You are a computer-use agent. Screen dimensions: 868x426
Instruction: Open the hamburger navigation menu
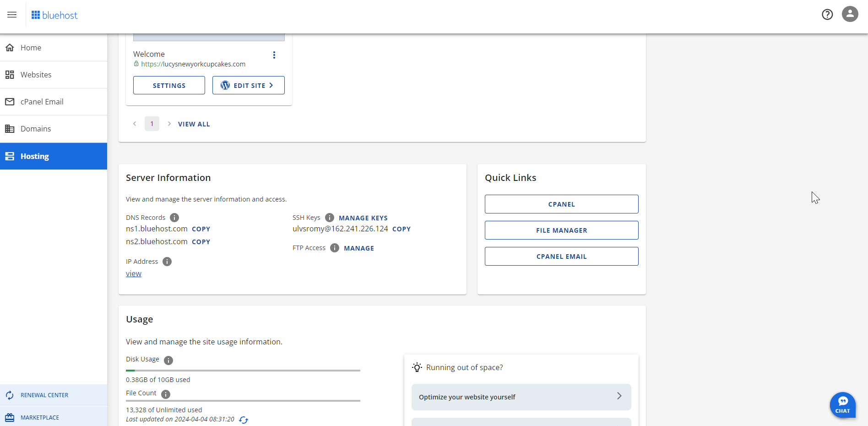(x=11, y=15)
